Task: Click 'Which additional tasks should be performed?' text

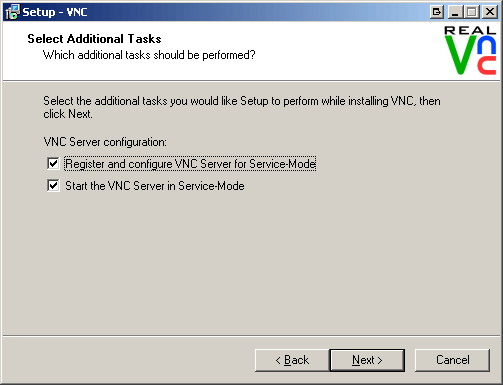Action: (x=149, y=55)
